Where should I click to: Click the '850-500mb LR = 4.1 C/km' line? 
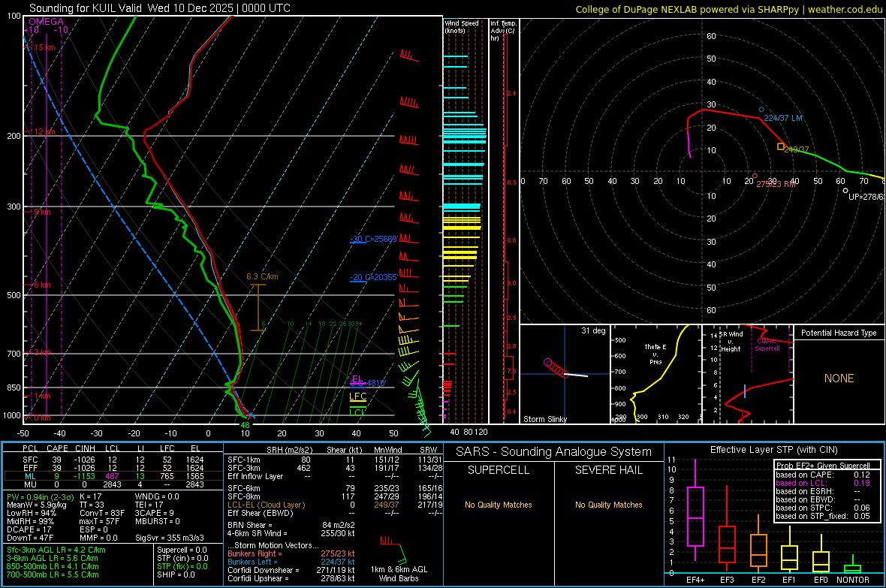pyautogui.click(x=53, y=566)
